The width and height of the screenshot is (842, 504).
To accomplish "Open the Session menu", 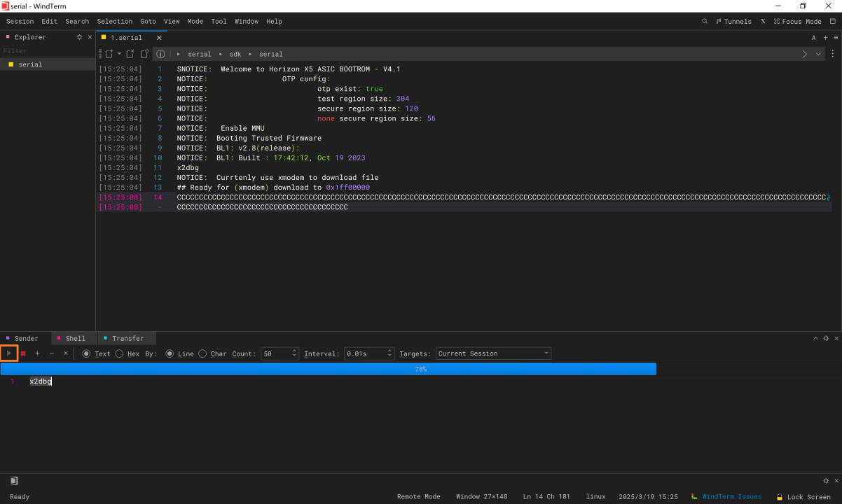I will [20, 22].
